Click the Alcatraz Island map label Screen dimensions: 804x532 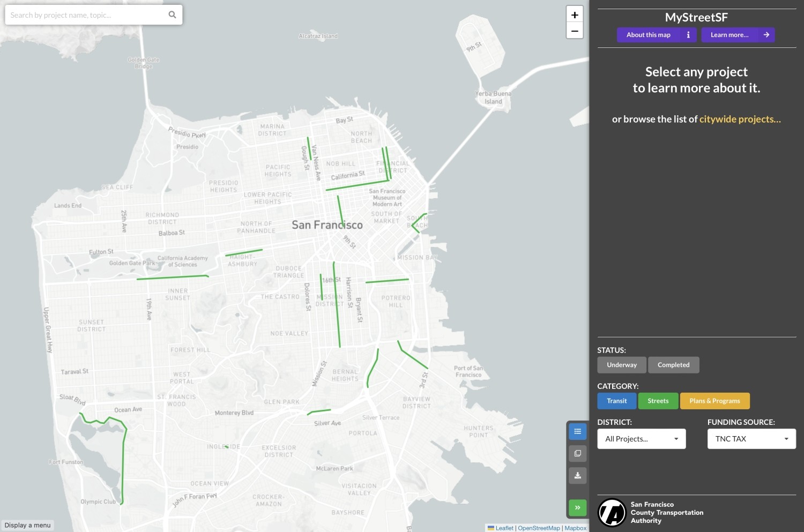[x=318, y=36]
